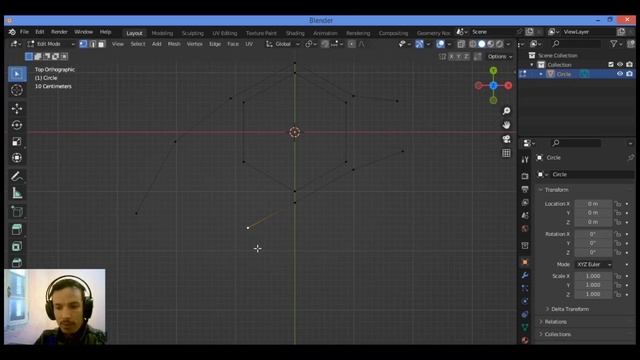The image size is (640, 360).
Task: Open the Mesh menu
Action: click(174, 44)
